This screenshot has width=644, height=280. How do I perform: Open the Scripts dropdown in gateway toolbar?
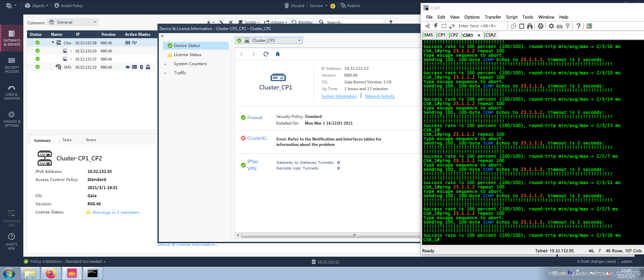[x=249, y=22]
